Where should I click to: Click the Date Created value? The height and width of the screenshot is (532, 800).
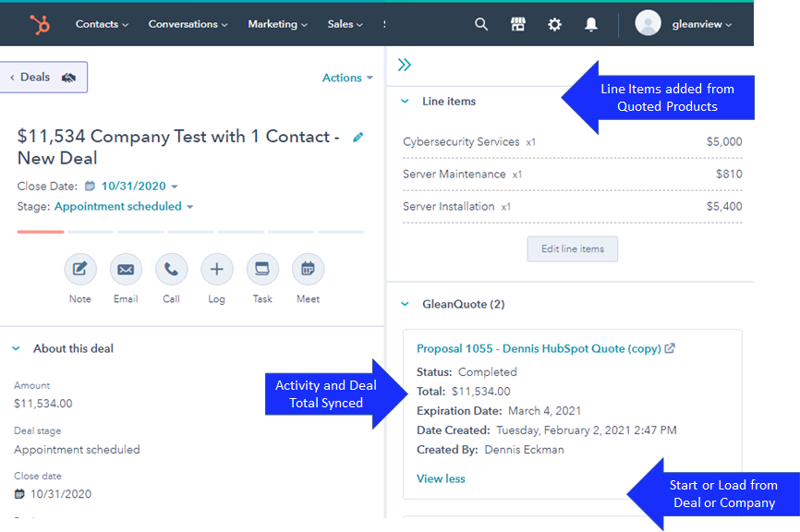point(587,430)
